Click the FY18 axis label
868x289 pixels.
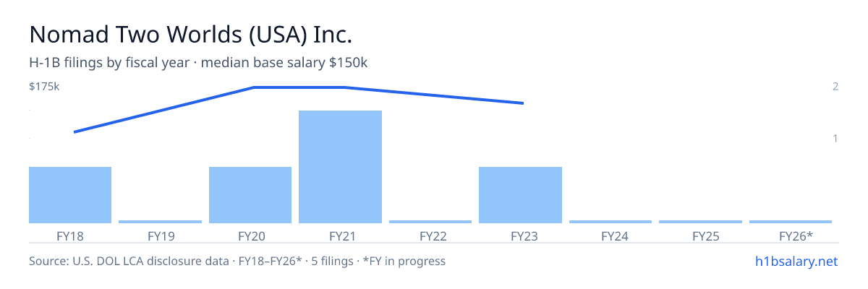click(70, 236)
